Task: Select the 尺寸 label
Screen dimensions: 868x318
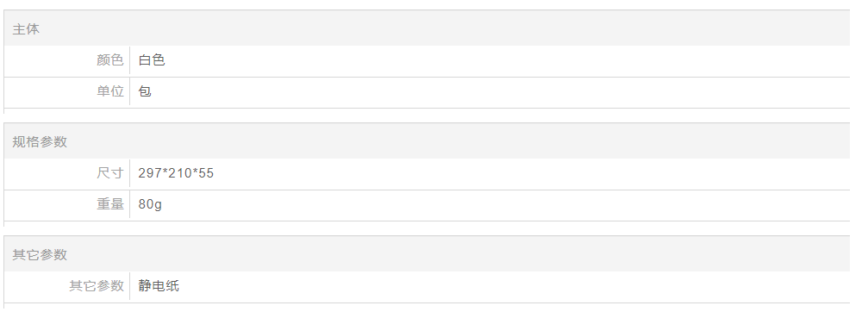Action: pyautogui.click(x=110, y=172)
